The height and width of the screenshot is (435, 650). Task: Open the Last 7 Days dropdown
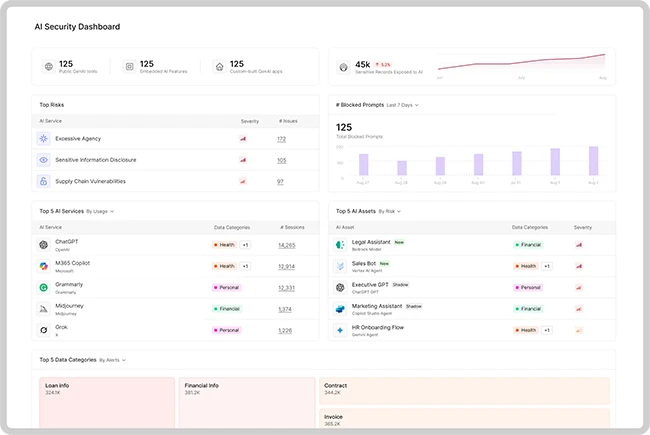click(402, 104)
